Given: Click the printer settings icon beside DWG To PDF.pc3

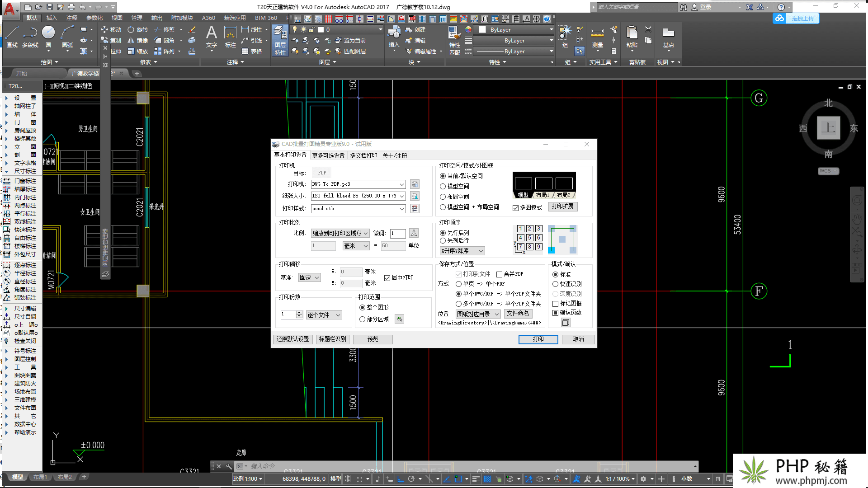Looking at the screenshot, I should pyautogui.click(x=415, y=184).
